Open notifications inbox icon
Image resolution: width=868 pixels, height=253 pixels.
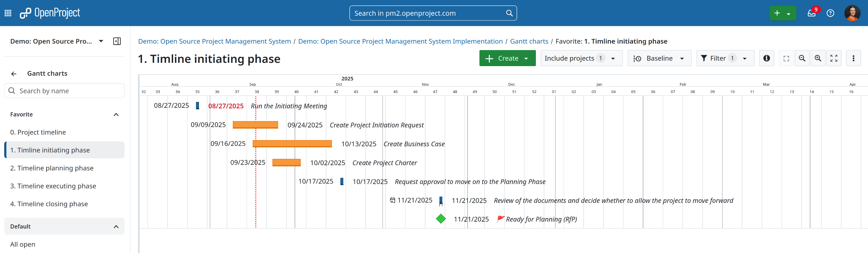(811, 13)
